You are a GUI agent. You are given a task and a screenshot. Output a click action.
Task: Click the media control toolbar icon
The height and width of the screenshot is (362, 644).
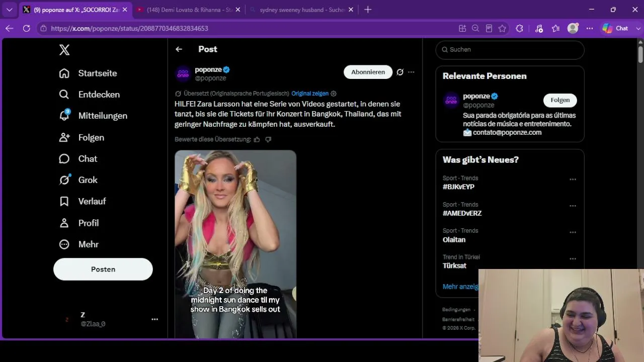[539, 29]
